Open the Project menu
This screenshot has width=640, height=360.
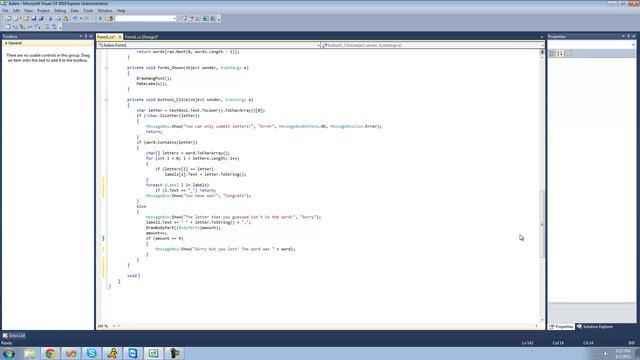pos(43,11)
